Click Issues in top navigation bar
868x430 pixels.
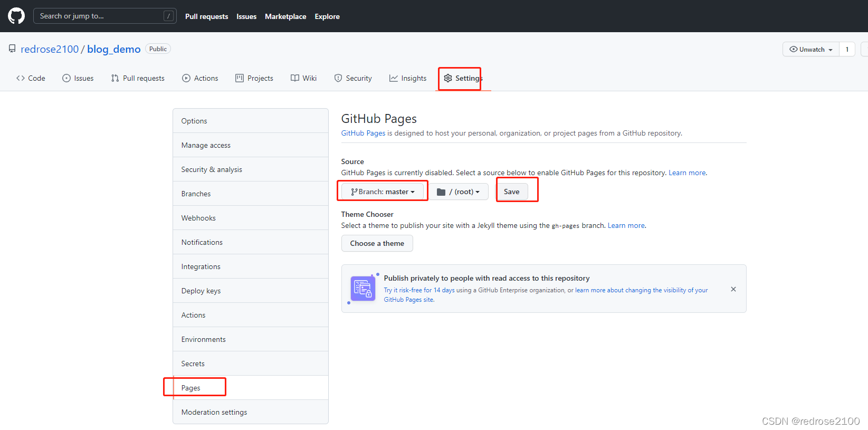tap(246, 16)
